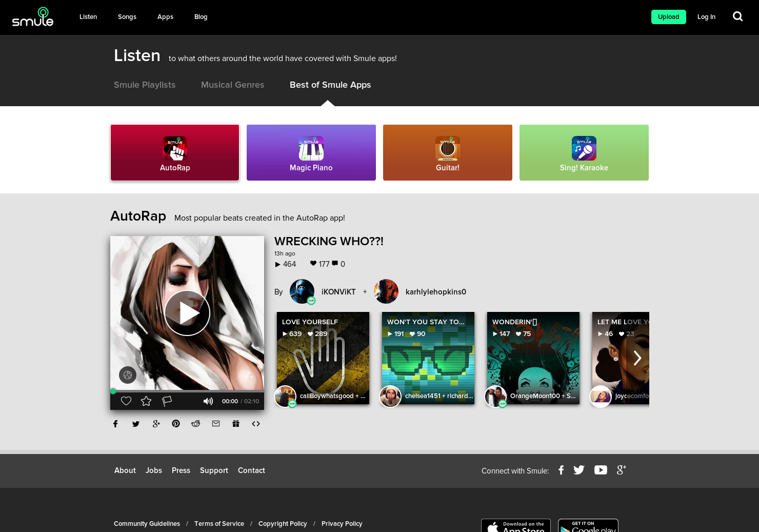
Task: Share track on Google Plus
Action: 156,424
